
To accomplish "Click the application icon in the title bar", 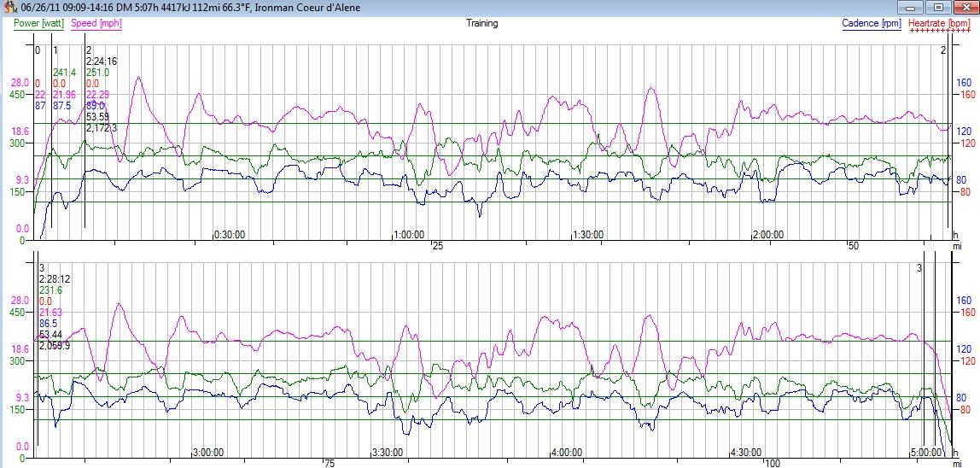I will 9,8.
